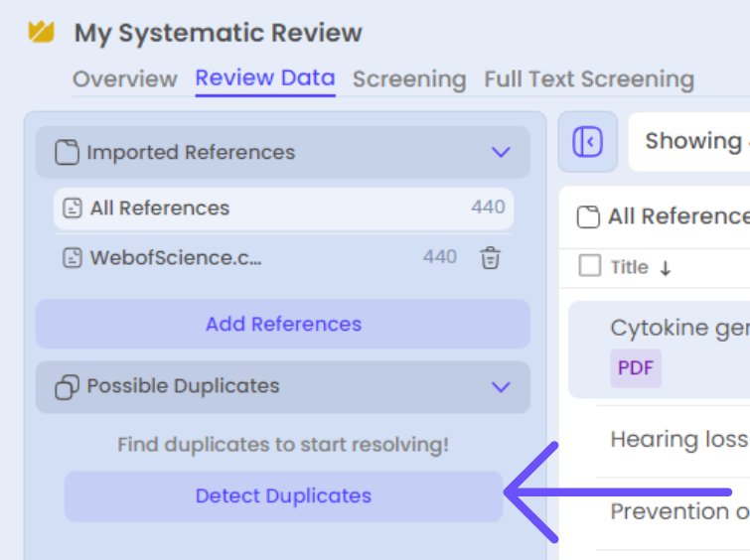Open the Full Text Screening tab
This screenshot has width=750, height=560.
point(589,79)
